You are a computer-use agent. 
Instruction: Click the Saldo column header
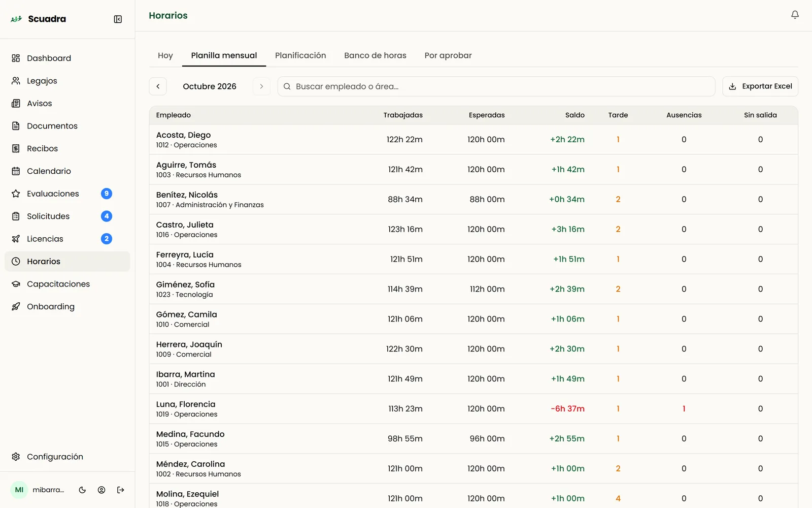[574, 115]
